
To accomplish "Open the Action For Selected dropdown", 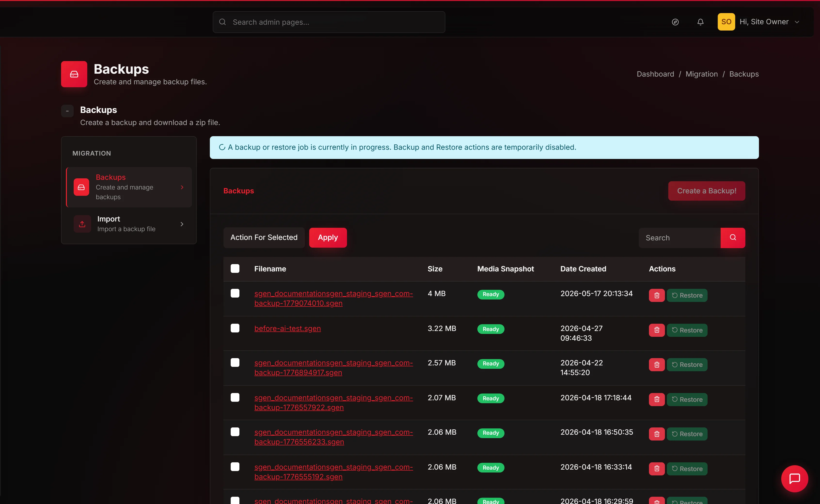I will pos(264,238).
